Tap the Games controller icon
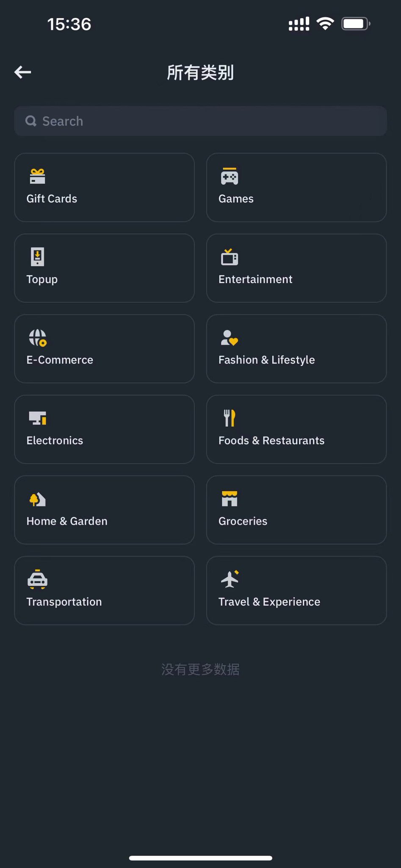Screen dimensions: 401x868 (x=230, y=176)
